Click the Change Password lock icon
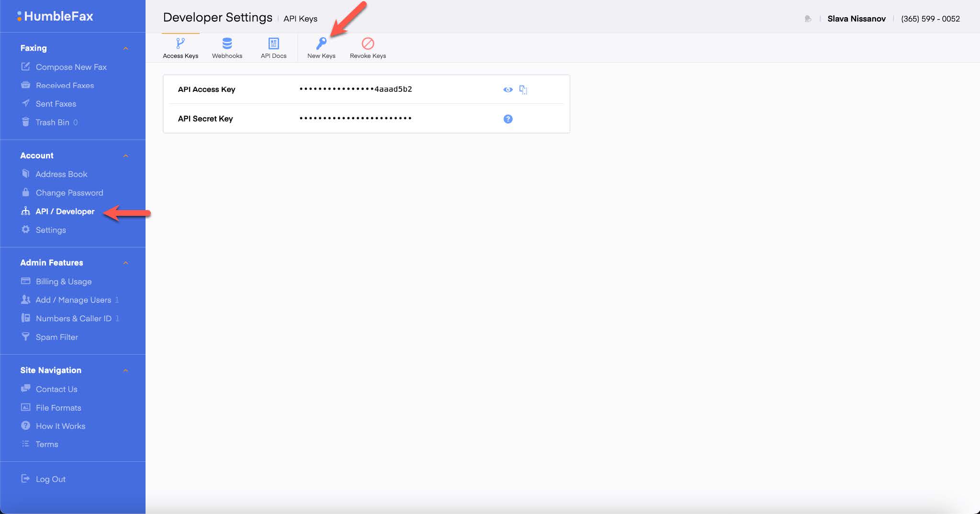 26,192
